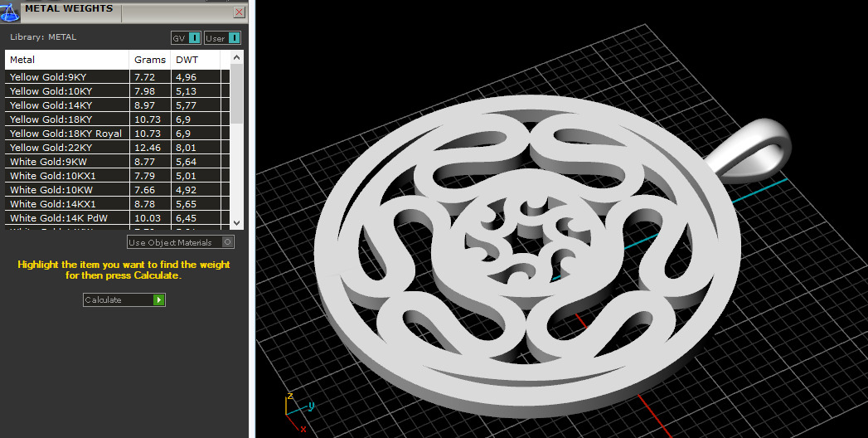Viewport: 868px width, 438px height.
Task: Select the Yellow Gold:9KY row
Action: 118,77
